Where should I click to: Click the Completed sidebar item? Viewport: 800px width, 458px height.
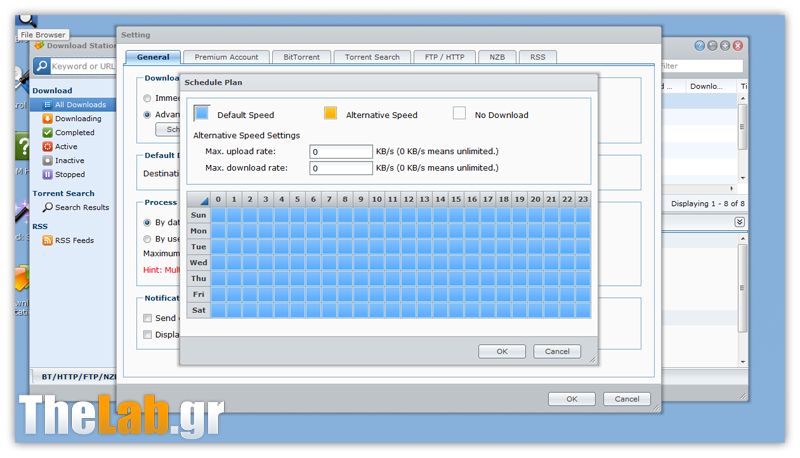[74, 133]
